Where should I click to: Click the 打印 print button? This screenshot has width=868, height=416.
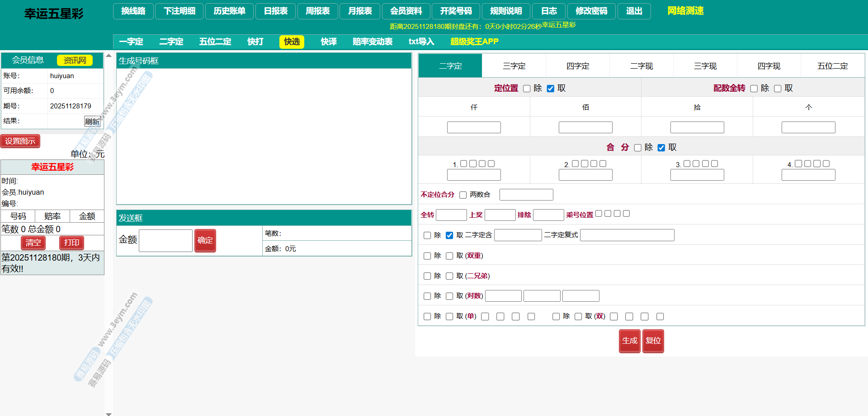[x=71, y=243]
